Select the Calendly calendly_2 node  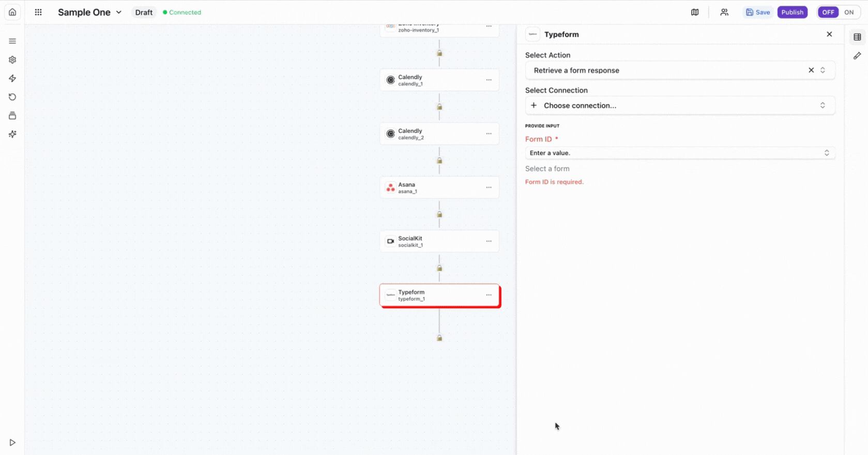point(439,134)
